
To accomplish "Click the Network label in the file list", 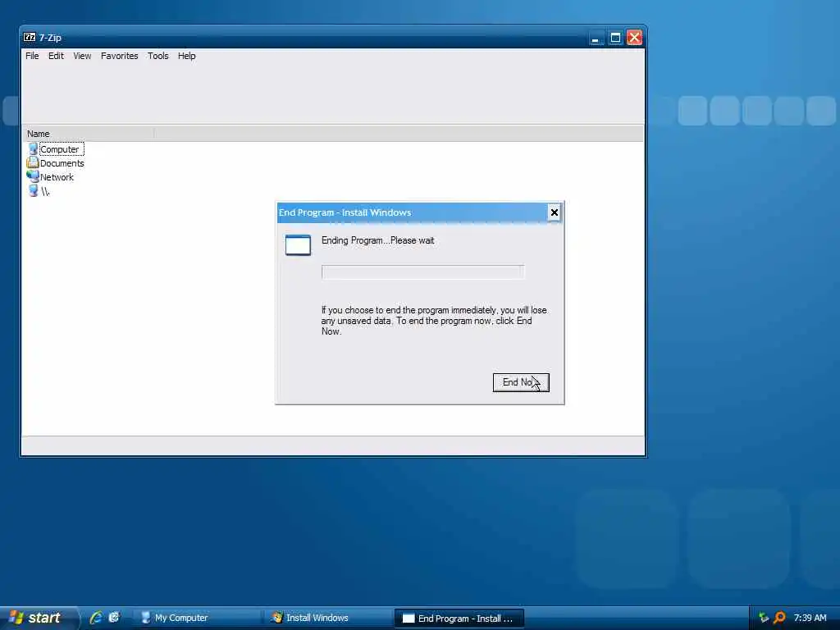I will click(57, 177).
